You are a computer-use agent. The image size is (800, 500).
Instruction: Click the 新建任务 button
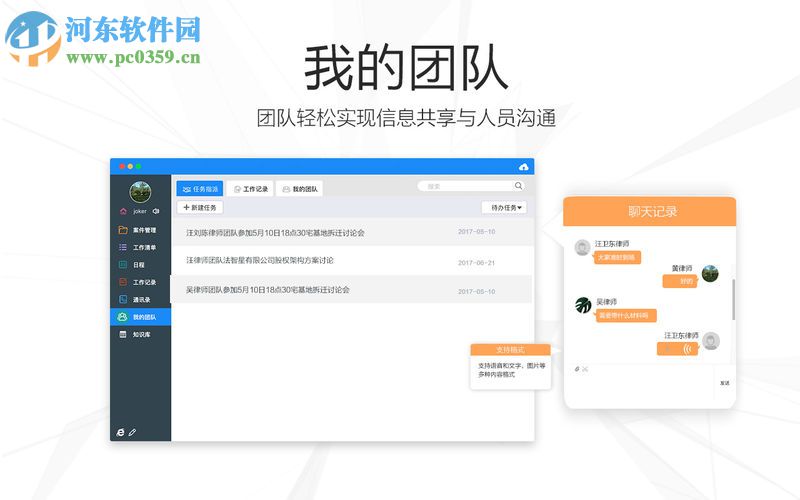(x=199, y=208)
